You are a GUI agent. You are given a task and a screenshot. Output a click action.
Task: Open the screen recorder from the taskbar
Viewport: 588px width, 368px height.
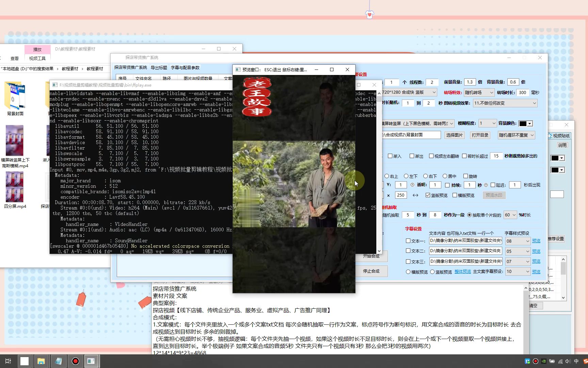click(75, 361)
